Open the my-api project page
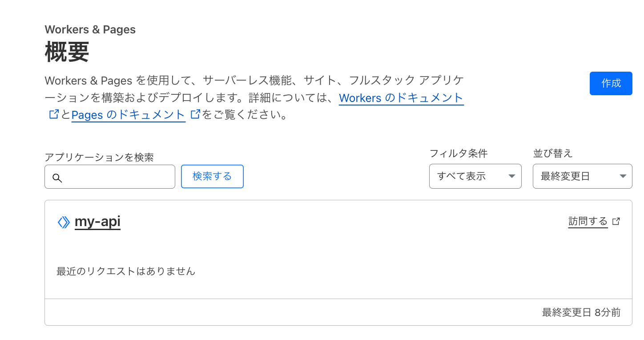Image resolution: width=644 pixels, height=340 pixels. (x=97, y=222)
